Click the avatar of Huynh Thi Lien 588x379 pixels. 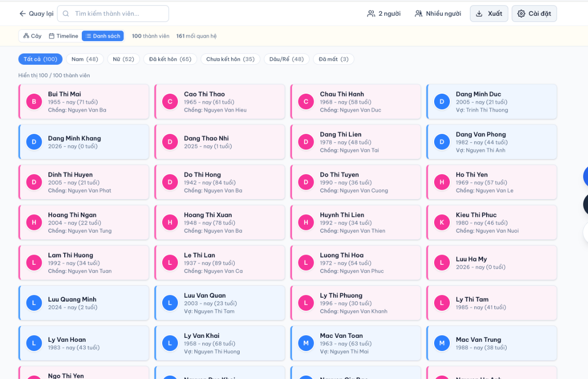pos(306,222)
